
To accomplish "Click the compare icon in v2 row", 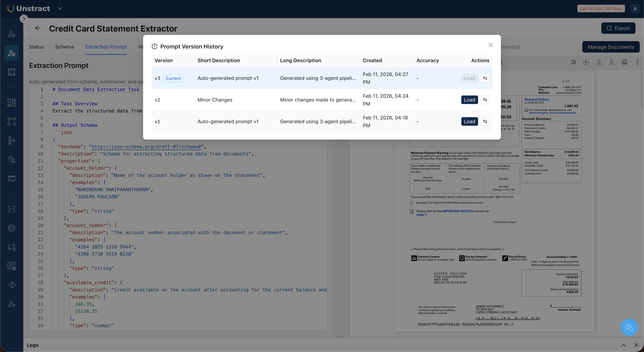I will [x=485, y=100].
